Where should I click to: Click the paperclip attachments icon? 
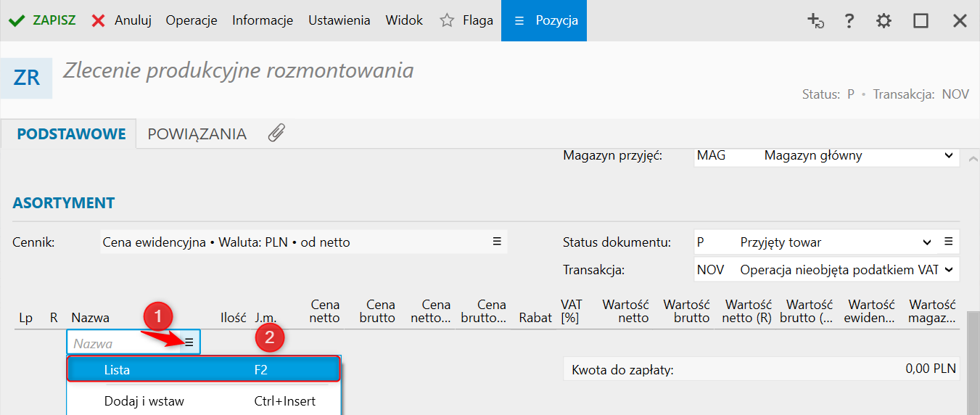coord(276,133)
